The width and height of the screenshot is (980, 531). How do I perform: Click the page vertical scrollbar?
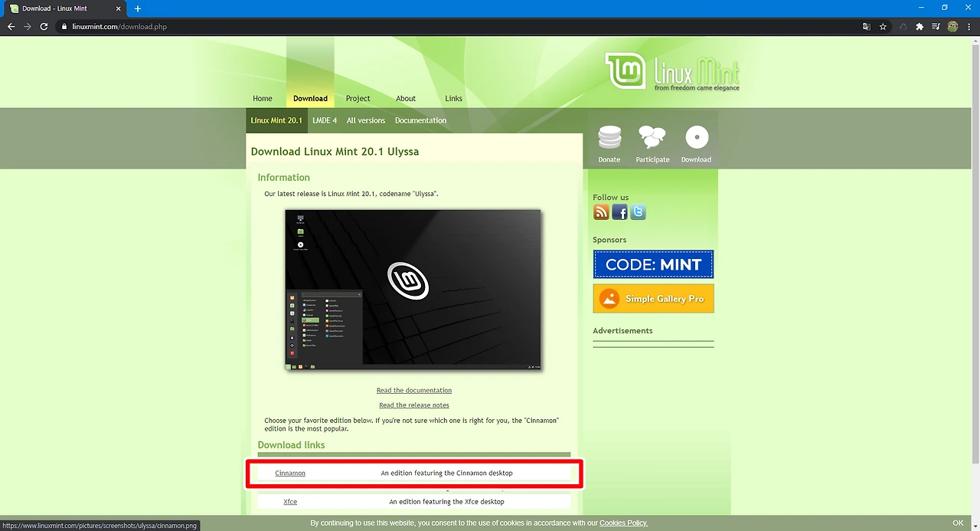pyautogui.click(x=975, y=253)
